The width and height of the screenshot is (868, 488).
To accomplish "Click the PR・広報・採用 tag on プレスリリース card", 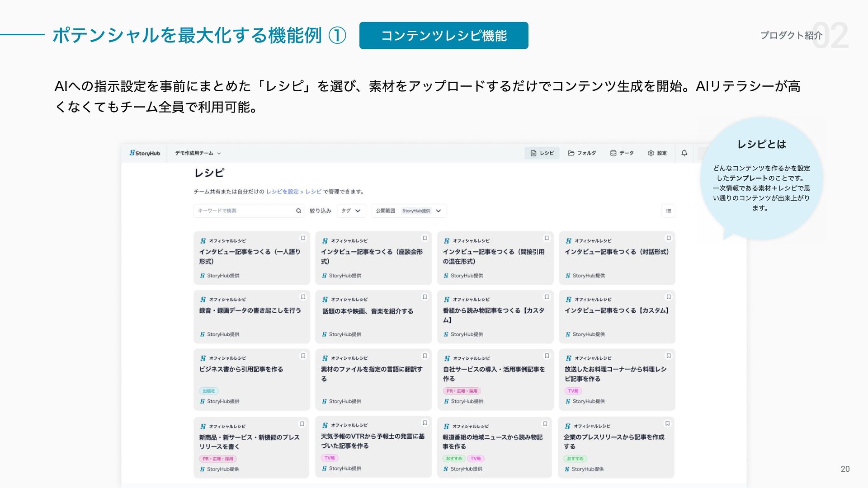I will (217, 459).
